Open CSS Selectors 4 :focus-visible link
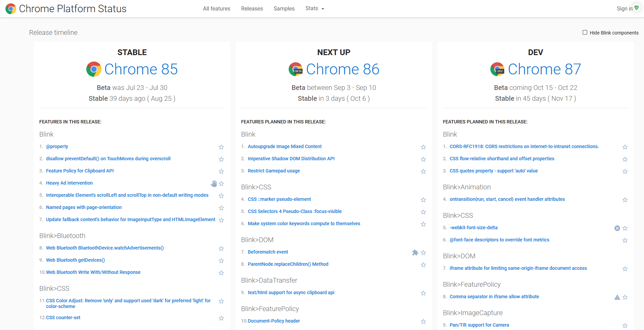The image size is (644, 330). coord(295,211)
